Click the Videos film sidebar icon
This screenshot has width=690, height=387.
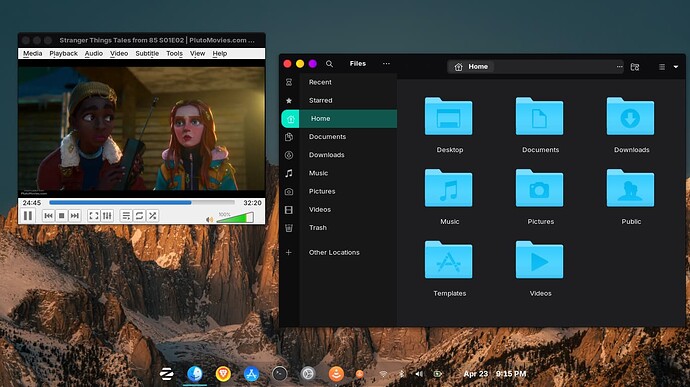289,210
